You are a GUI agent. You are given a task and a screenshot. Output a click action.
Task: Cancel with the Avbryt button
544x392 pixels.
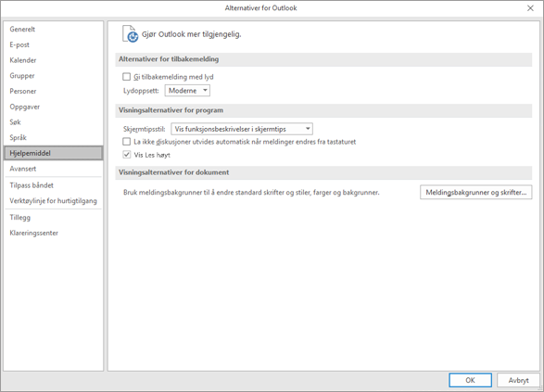click(x=518, y=380)
